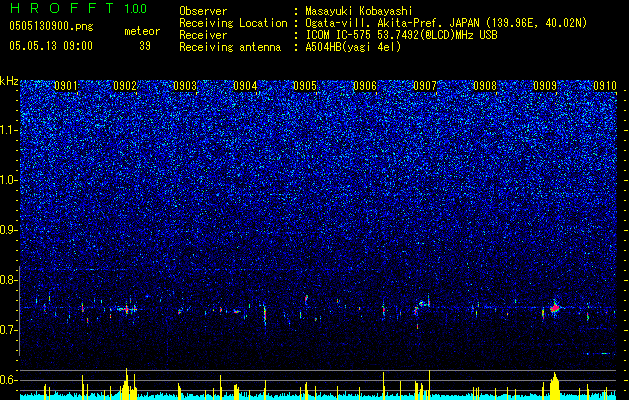
Task: Click antenna value A504HB(yagi 4el)
Action: [353, 47]
